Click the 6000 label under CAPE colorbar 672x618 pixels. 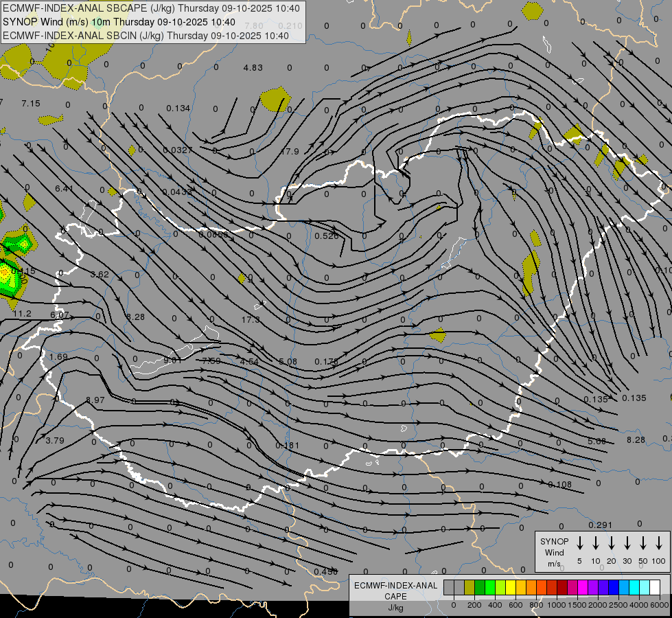point(659,605)
